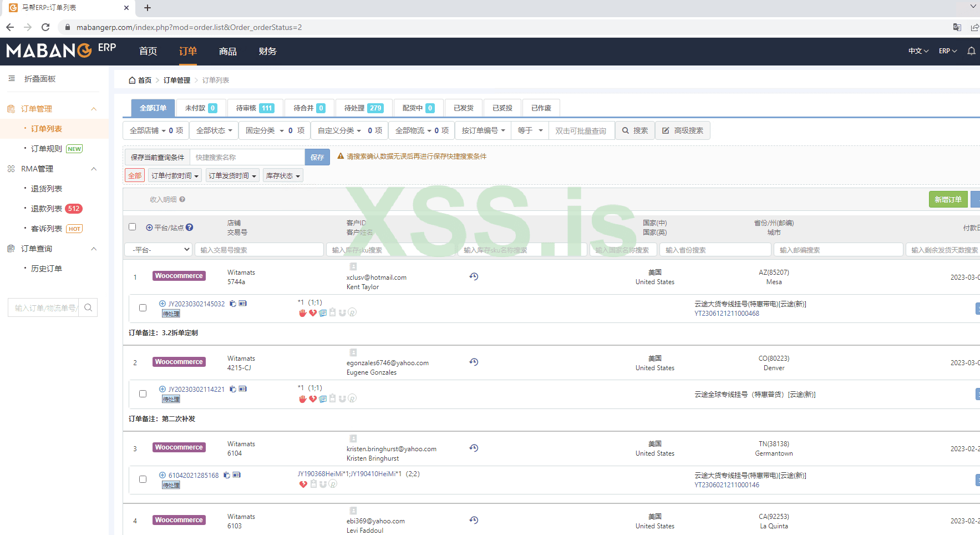Click the 输入交易号搜索 input field
Screen dimensions: 980x535
point(259,250)
